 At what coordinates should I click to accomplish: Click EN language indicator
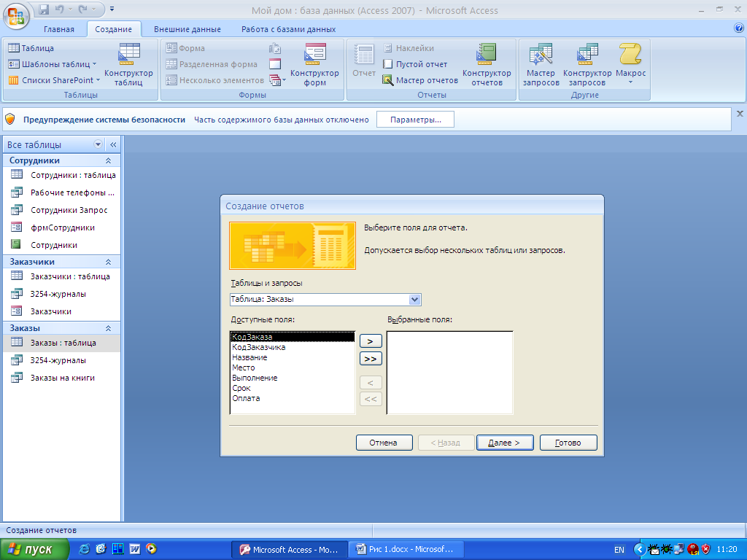point(619,550)
